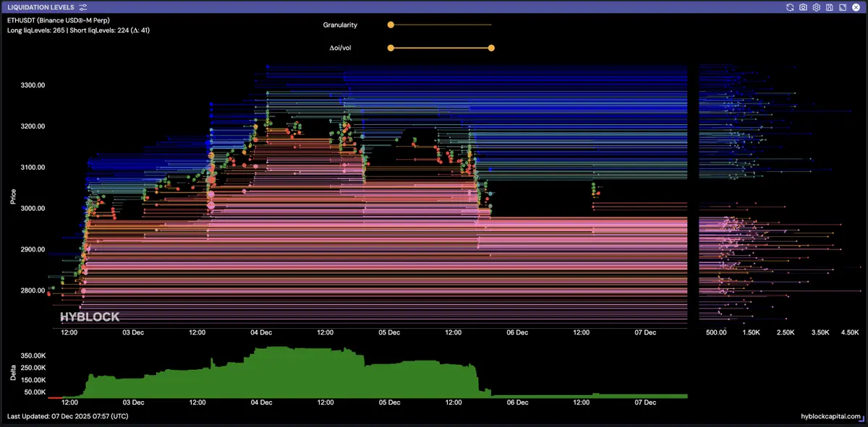Viewport: 868px width, 427px height.
Task: Click the 07 Dec label on the price chart axis
Action: [645, 333]
